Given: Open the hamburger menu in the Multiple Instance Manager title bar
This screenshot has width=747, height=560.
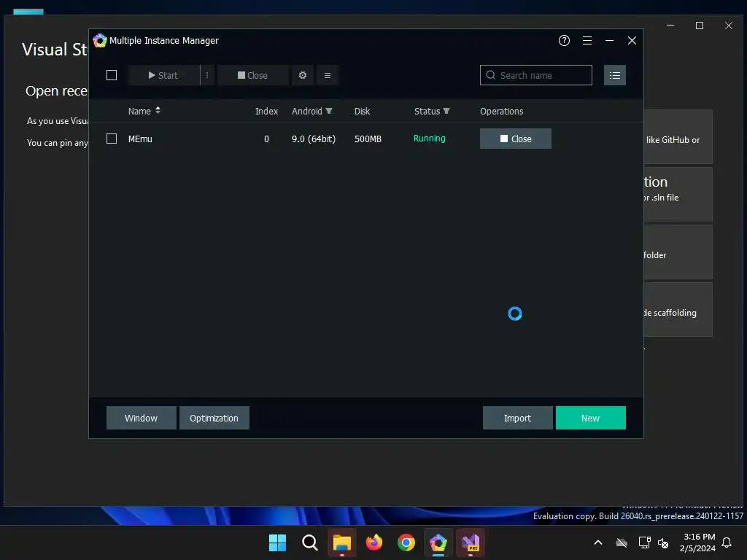Looking at the screenshot, I should [587, 41].
